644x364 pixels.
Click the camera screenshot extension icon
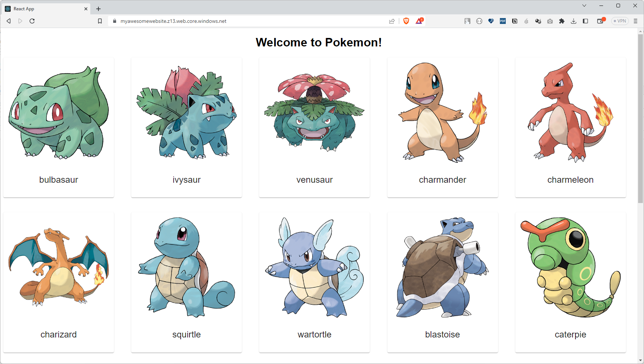550,21
